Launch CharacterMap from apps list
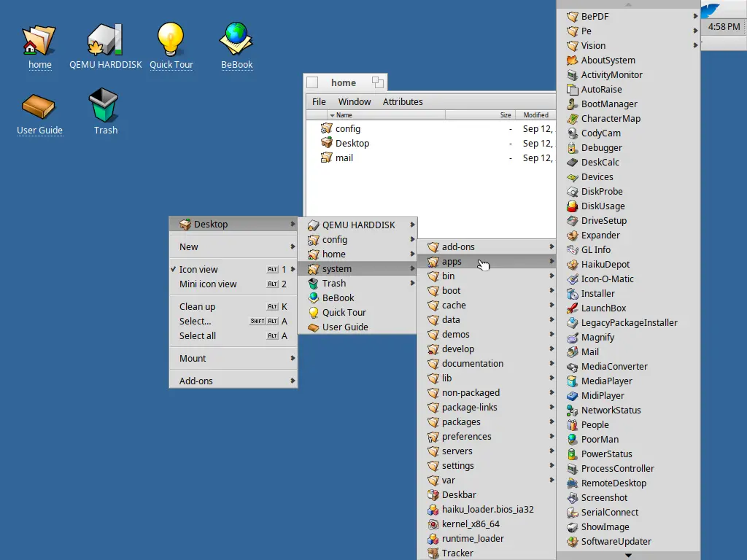This screenshot has width=747, height=560. click(x=628, y=119)
